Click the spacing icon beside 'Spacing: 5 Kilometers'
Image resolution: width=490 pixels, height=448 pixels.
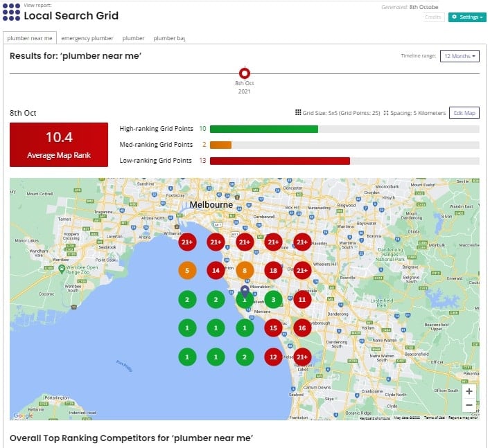tap(386, 113)
